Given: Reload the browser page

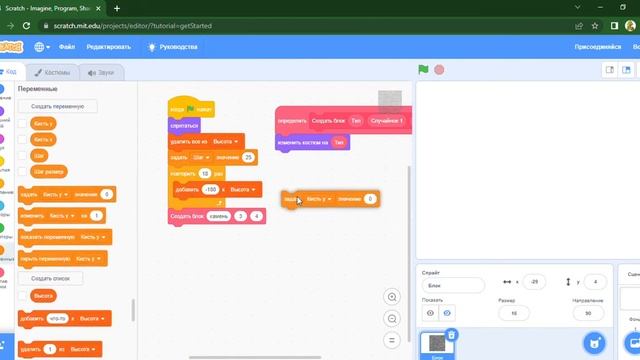Looking at the screenshot, I should point(27,26).
